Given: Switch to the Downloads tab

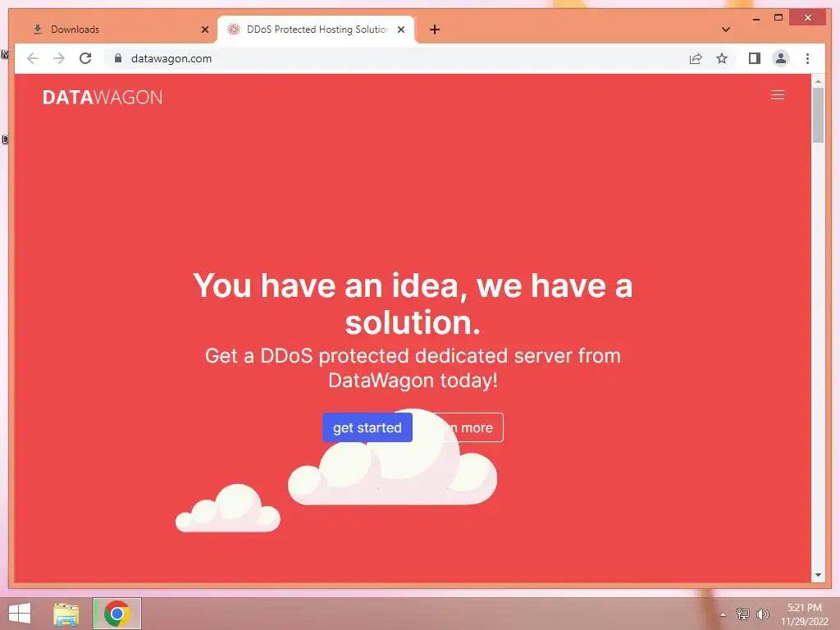Looking at the screenshot, I should (x=118, y=30).
